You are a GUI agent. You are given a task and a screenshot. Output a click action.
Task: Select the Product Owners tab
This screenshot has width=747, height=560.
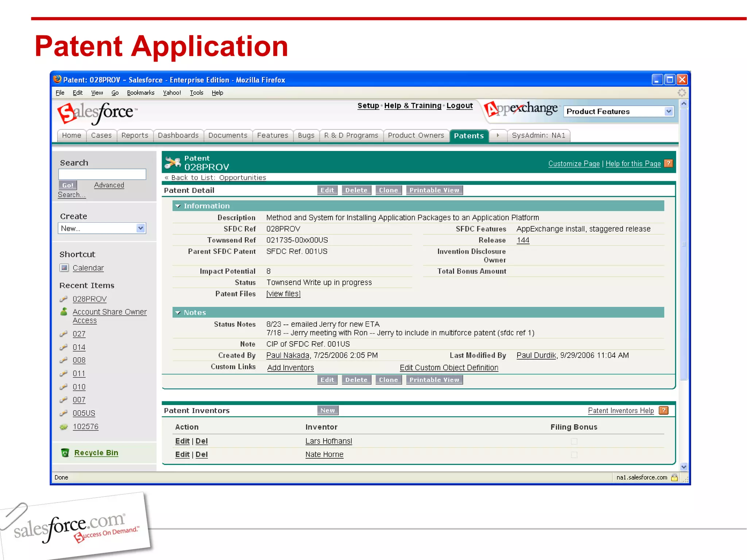point(416,136)
